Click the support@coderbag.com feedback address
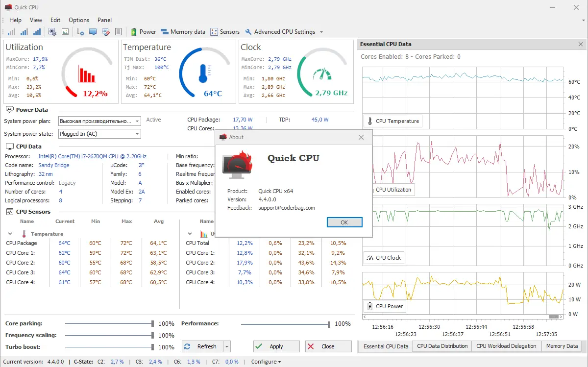588x367 pixels. 287,208
